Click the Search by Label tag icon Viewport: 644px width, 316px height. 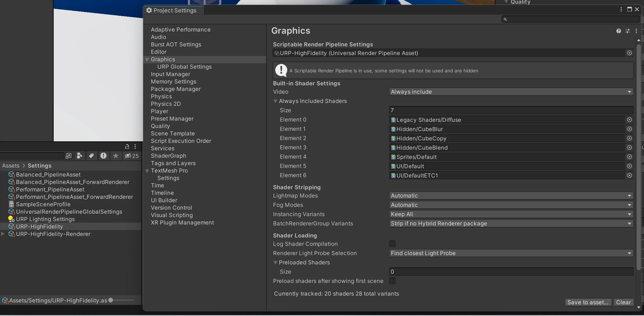91,156
